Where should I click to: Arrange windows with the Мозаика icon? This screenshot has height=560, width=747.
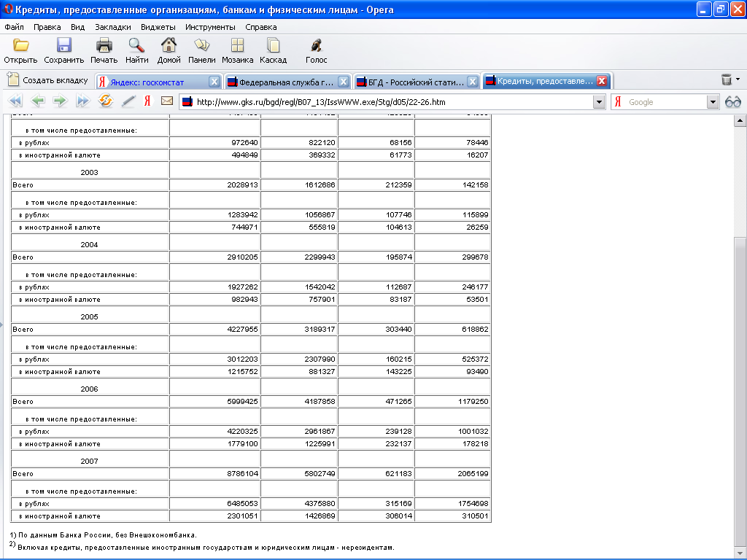tap(237, 46)
